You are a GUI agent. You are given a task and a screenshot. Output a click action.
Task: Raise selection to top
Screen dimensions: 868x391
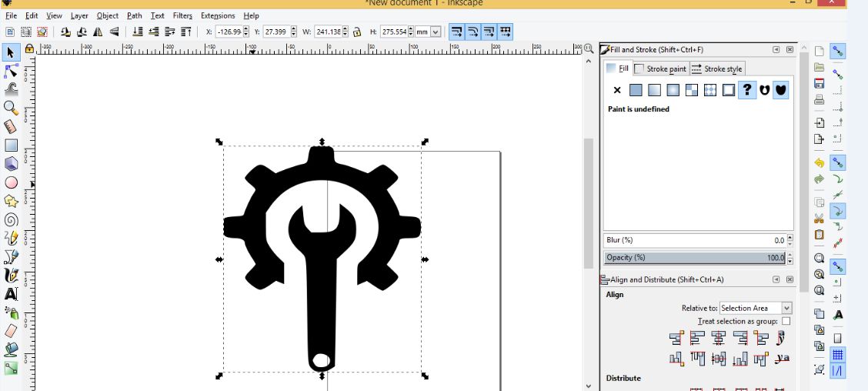[186, 32]
